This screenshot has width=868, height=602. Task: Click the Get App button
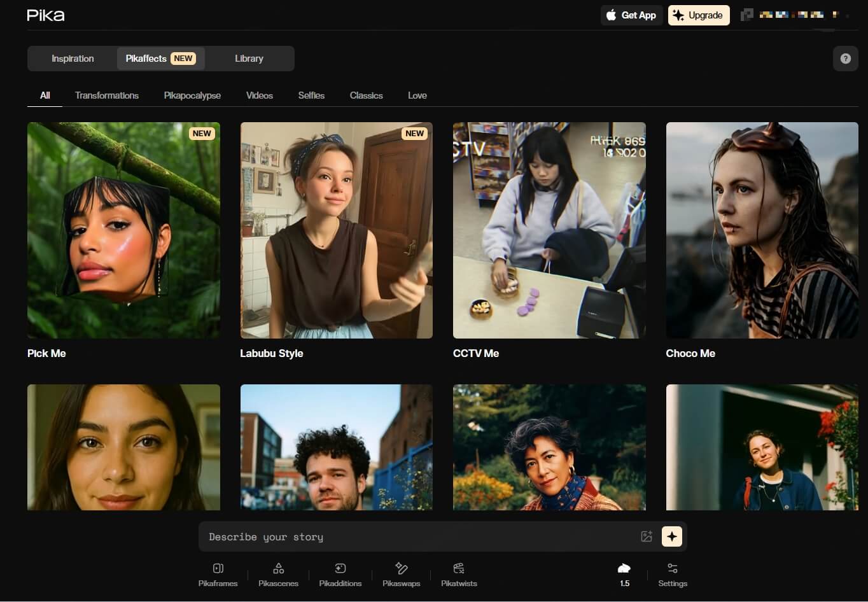pyautogui.click(x=631, y=15)
